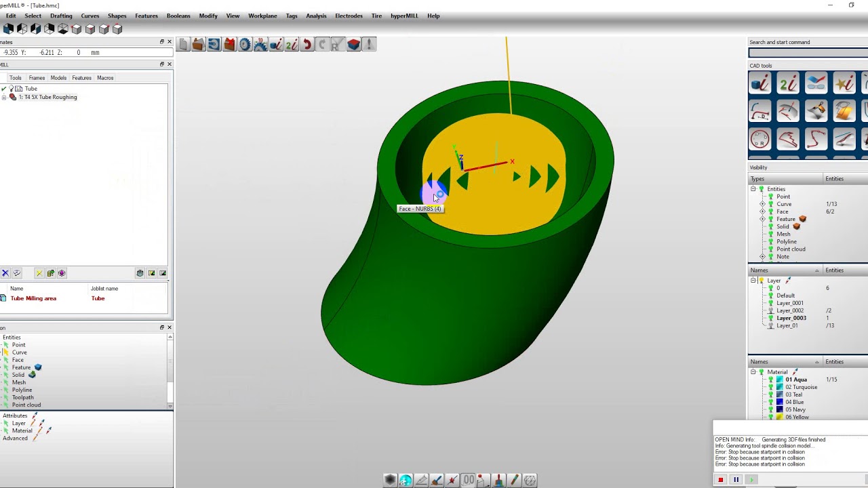The width and height of the screenshot is (868, 488).
Task: Click the Search and start command field
Action: coord(808,53)
